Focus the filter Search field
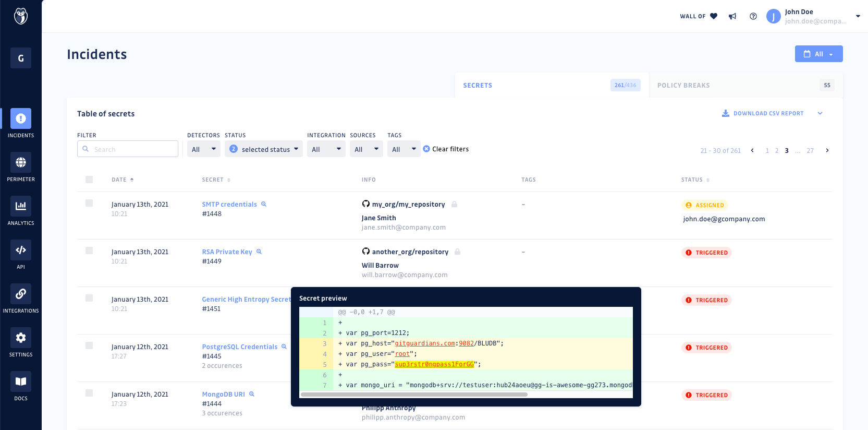868x430 pixels. pyautogui.click(x=128, y=149)
